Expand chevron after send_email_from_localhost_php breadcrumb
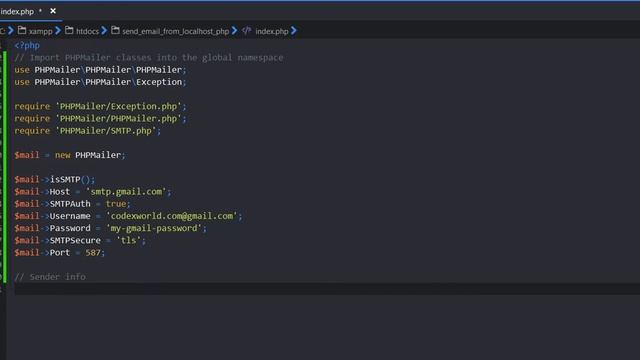Screen dimensions: 640x360 tap(234, 31)
